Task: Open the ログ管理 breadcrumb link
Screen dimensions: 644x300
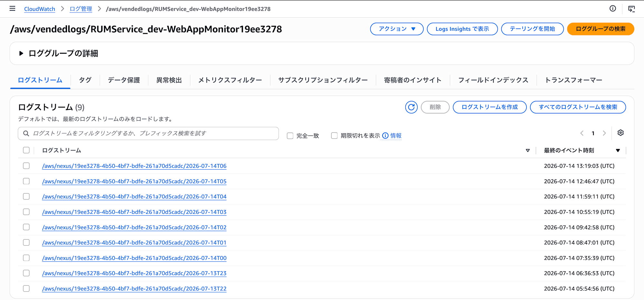Action: pyautogui.click(x=81, y=9)
